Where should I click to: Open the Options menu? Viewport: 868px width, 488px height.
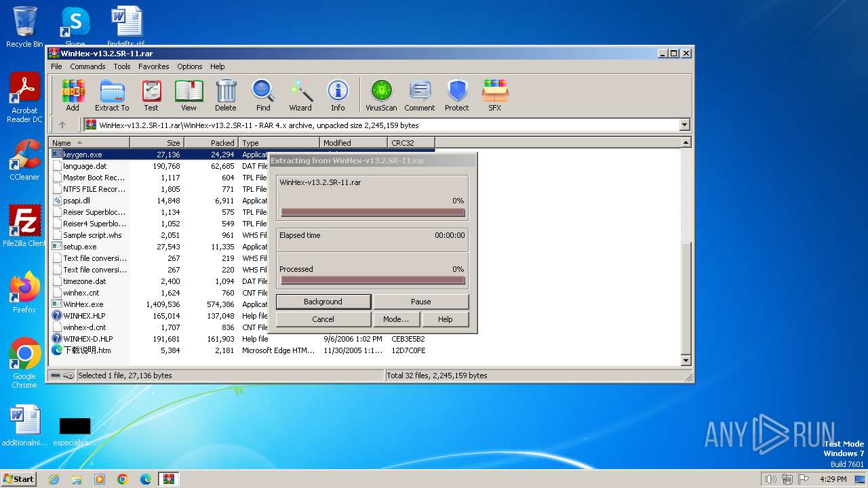pyautogui.click(x=190, y=66)
